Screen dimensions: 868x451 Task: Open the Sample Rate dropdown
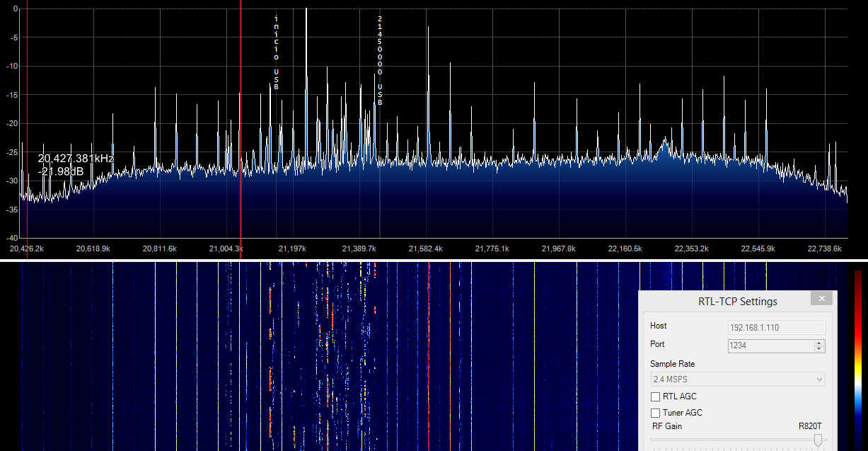coord(738,379)
